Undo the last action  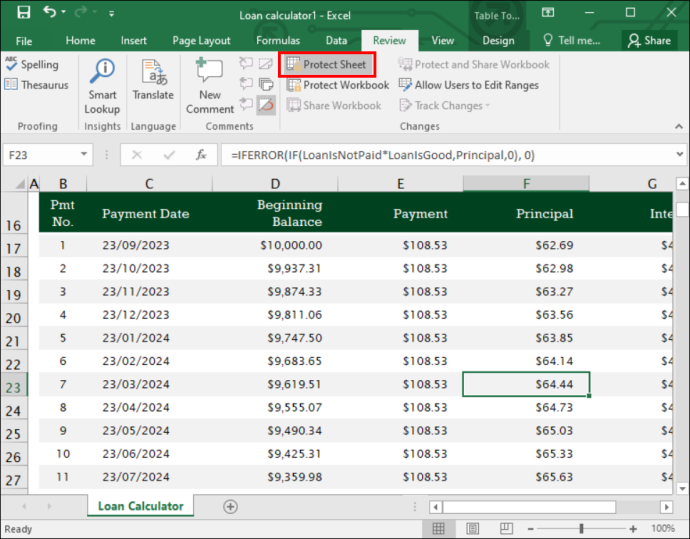(x=50, y=12)
